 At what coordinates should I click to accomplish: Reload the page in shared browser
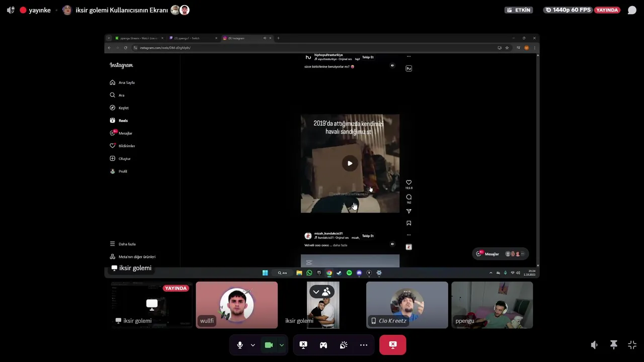(x=125, y=48)
